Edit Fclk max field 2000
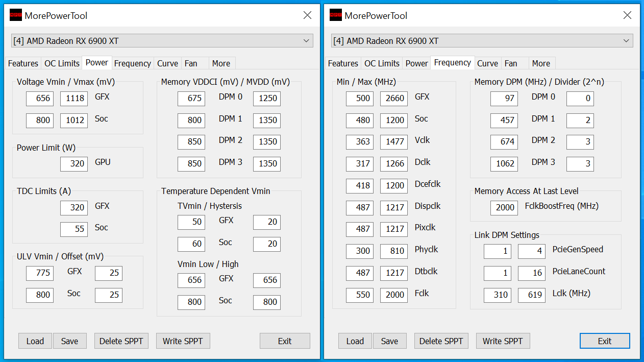Viewport: 644px width, 362px height. point(394,295)
